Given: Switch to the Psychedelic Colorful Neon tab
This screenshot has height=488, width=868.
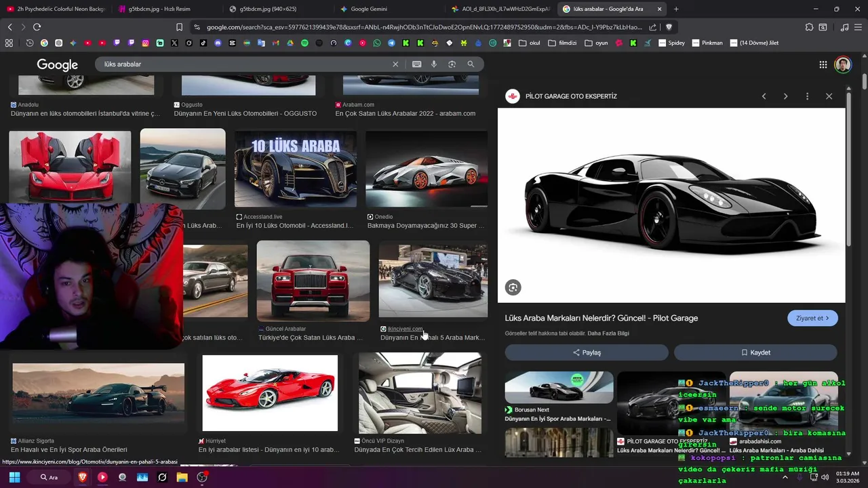Looking at the screenshot, I should point(56,9).
